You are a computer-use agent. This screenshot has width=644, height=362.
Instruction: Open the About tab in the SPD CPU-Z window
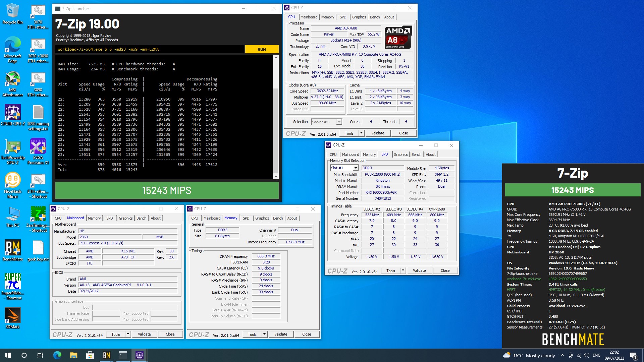(x=431, y=155)
